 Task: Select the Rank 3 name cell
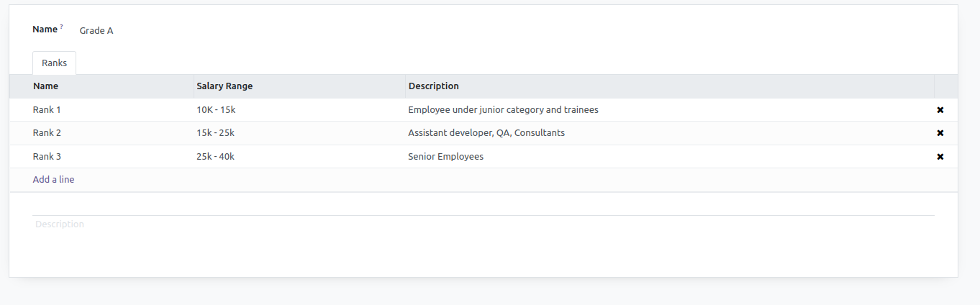tap(47, 157)
